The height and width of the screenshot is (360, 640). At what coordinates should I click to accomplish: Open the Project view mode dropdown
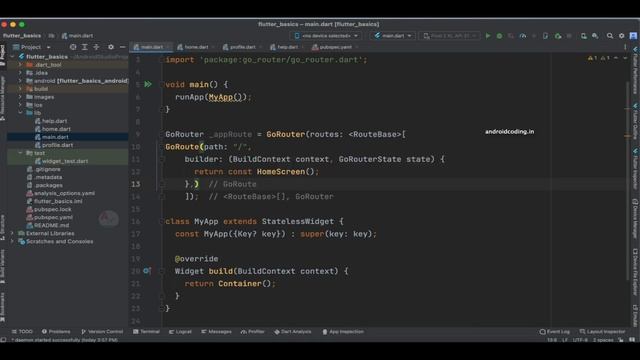pos(31,47)
